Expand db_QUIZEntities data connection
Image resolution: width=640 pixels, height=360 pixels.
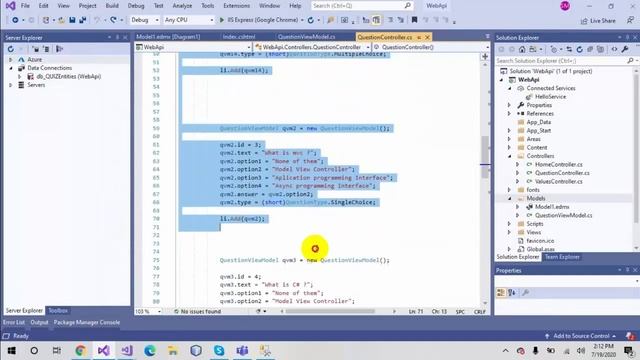point(19,76)
